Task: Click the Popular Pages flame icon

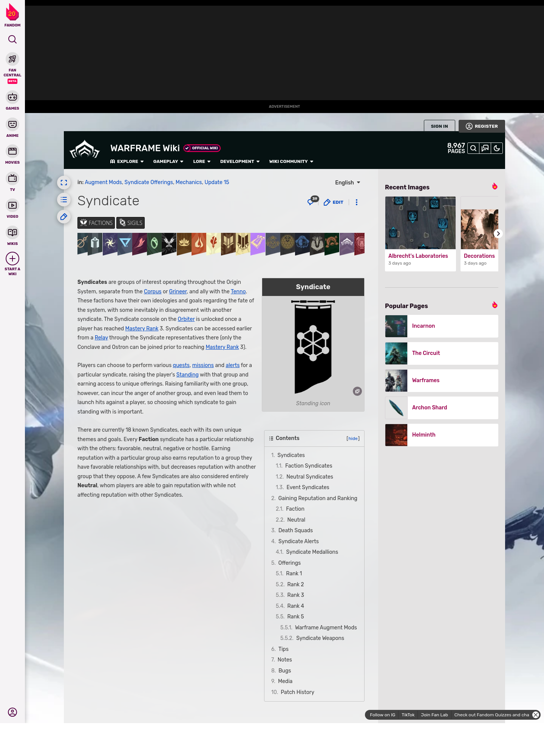Action: point(495,305)
